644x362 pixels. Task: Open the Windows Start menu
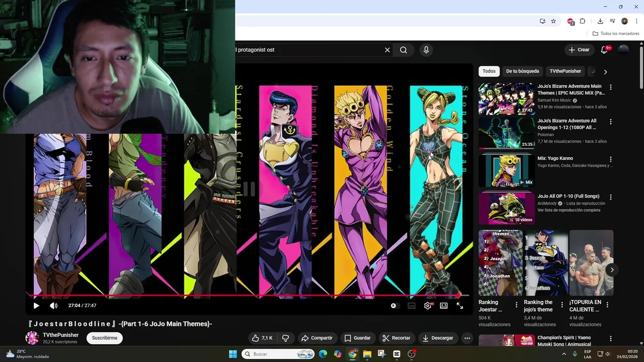(233, 354)
